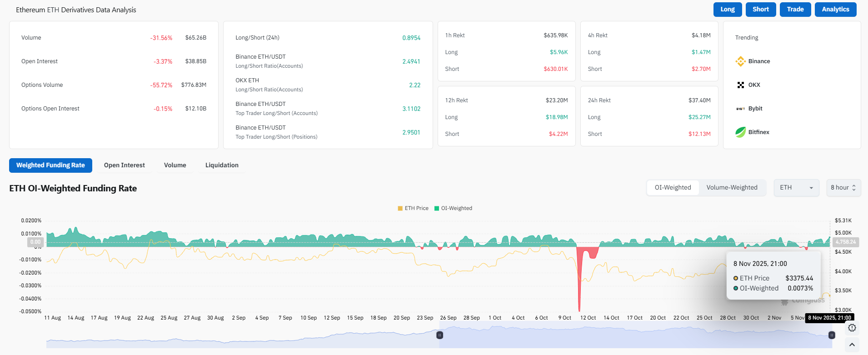Click the Binance logo icon in Trending
Image resolution: width=868 pixels, height=355 pixels.
(740, 61)
